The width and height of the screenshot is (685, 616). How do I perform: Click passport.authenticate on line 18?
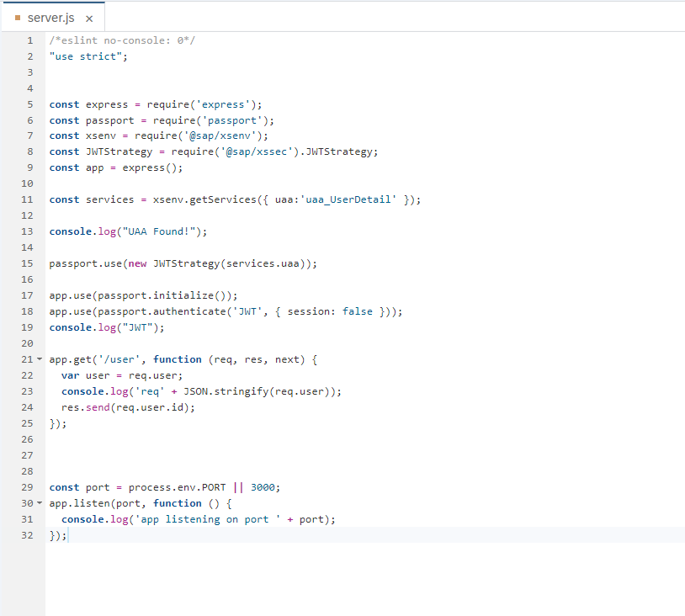[162, 311]
